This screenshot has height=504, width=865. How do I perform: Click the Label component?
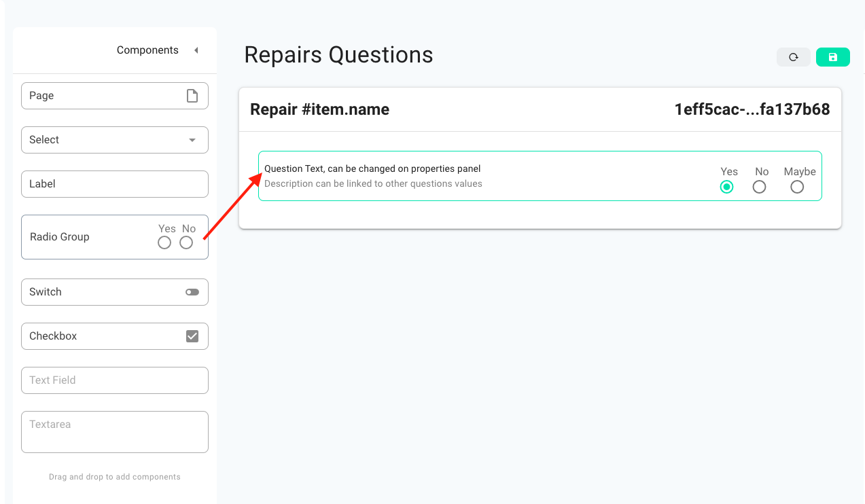pos(115,184)
